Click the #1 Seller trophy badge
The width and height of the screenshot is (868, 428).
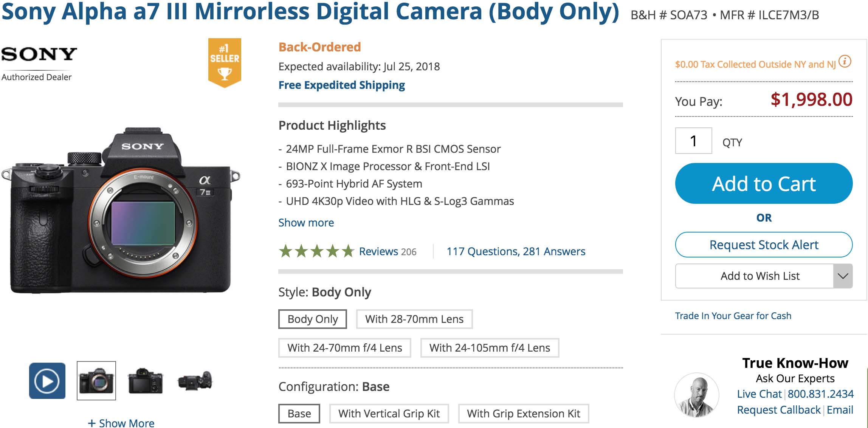coord(225,62)
